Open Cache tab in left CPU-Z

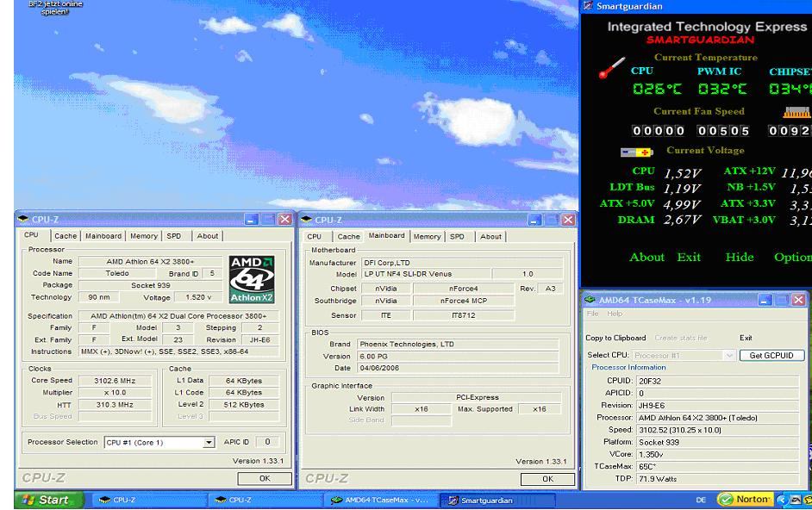(x=66, y=235)
